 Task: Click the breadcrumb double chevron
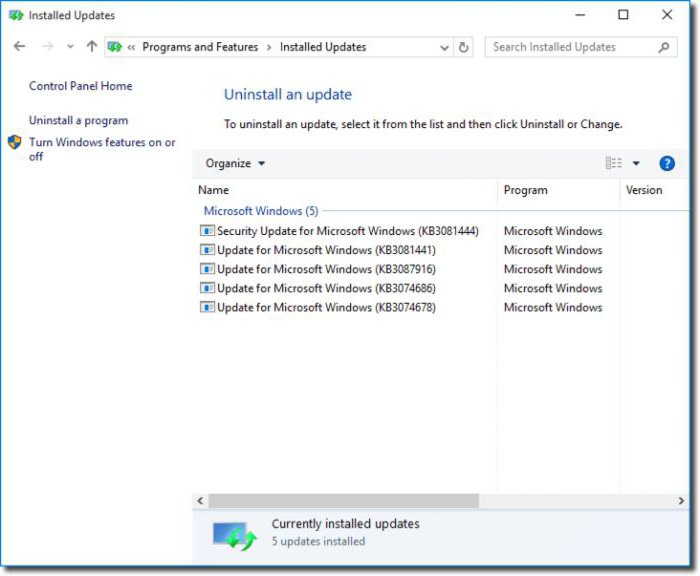(x=131, y=47)
